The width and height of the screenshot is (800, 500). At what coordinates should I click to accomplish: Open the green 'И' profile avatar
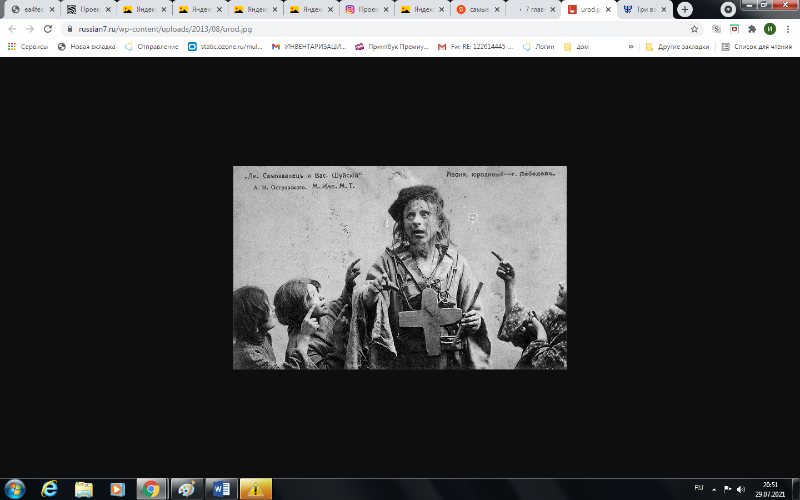(769, 29)
